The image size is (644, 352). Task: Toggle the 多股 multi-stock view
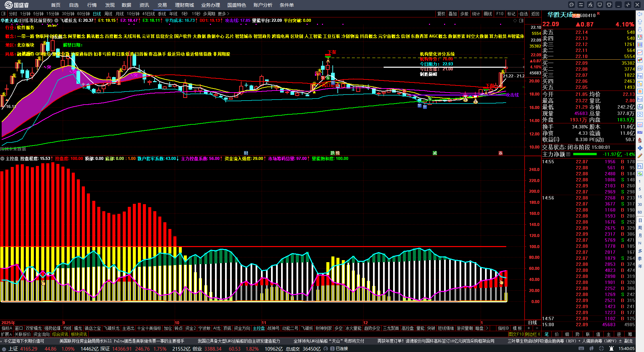pyautogui.click(x=464, y=14)
